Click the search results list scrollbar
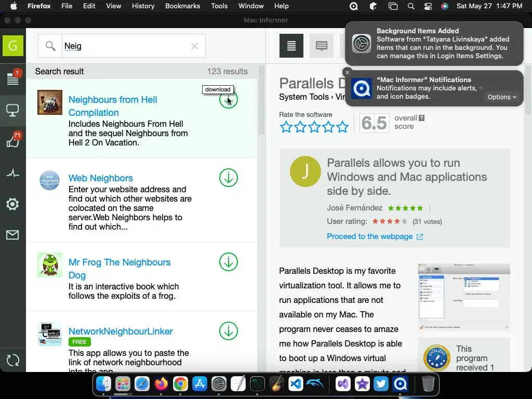This screenshot has height=399, width=532. (x=261, y=100)
